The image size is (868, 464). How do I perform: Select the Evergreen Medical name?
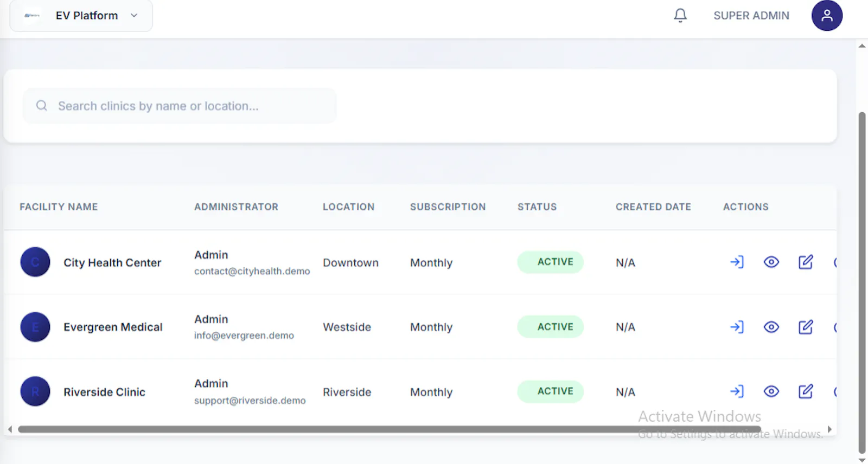click(x=113, y=327)
